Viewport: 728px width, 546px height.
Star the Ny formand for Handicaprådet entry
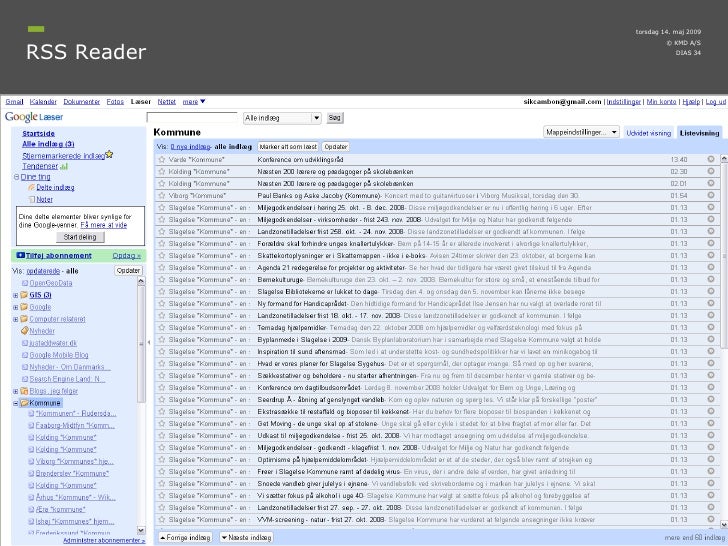[162, 304]
